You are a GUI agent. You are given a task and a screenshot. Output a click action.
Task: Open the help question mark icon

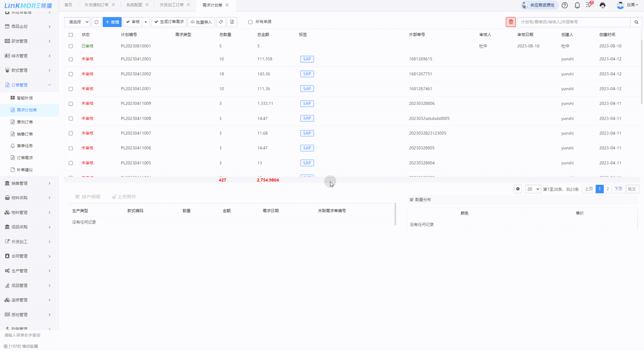(565, 5)
